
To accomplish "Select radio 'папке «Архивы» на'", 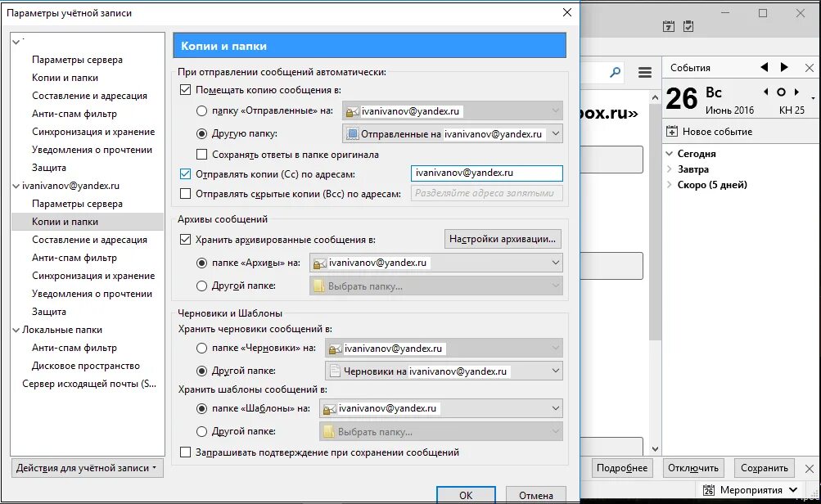I will point(201,263).
